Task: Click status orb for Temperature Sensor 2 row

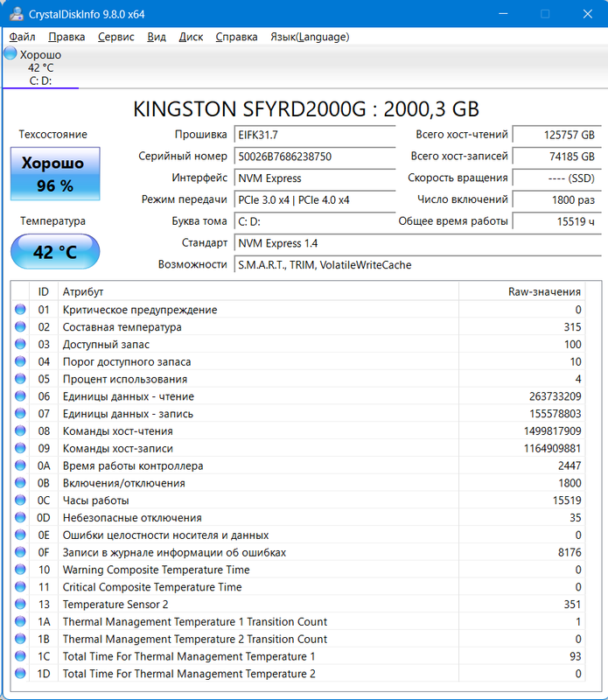Action: (x=20, y=604)
